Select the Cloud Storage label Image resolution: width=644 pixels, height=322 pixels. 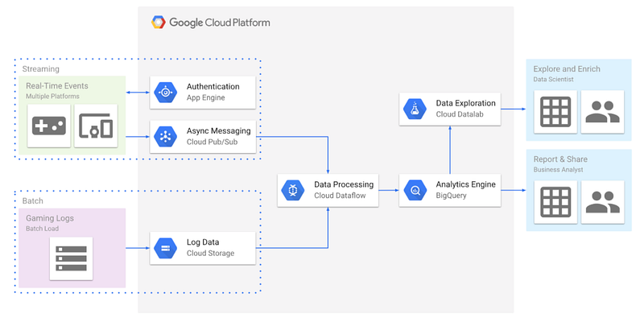click(210, 254)
